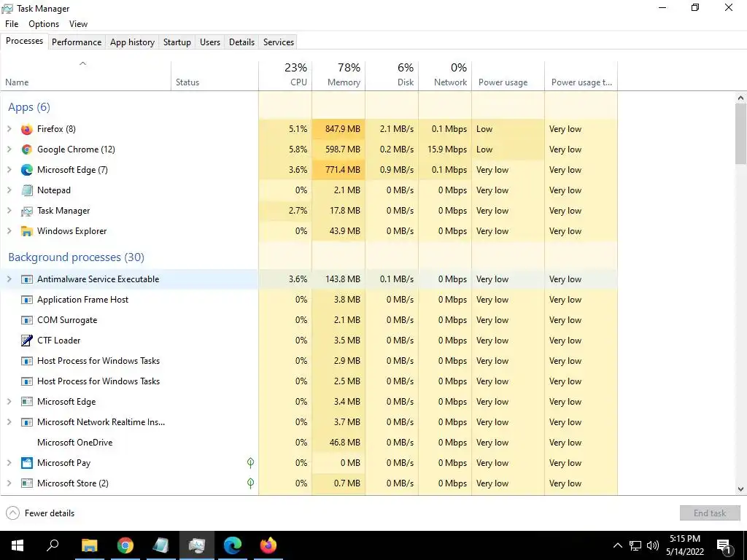Click the taskbar volume speaker icon
Image resolution: width=747 pixels, height=560 pixels.
pyautogui.click(x=653, y=545)
